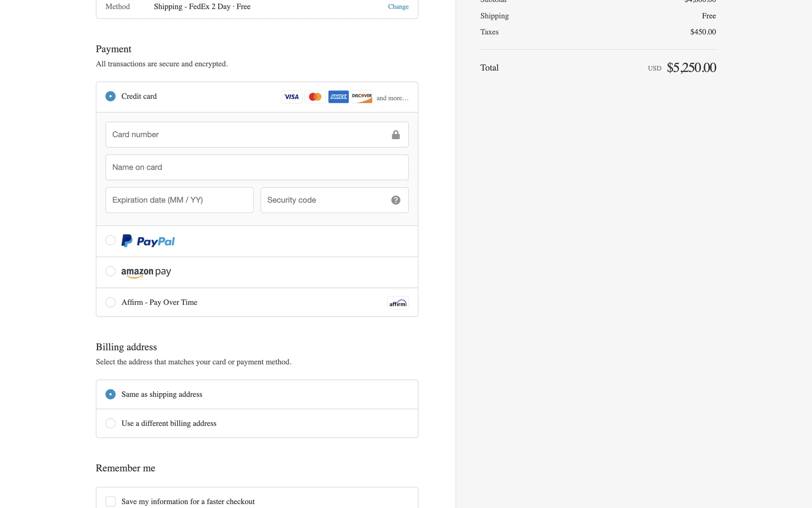
Task: Click the amazon pay logo
Action: (x=146, y=272)
